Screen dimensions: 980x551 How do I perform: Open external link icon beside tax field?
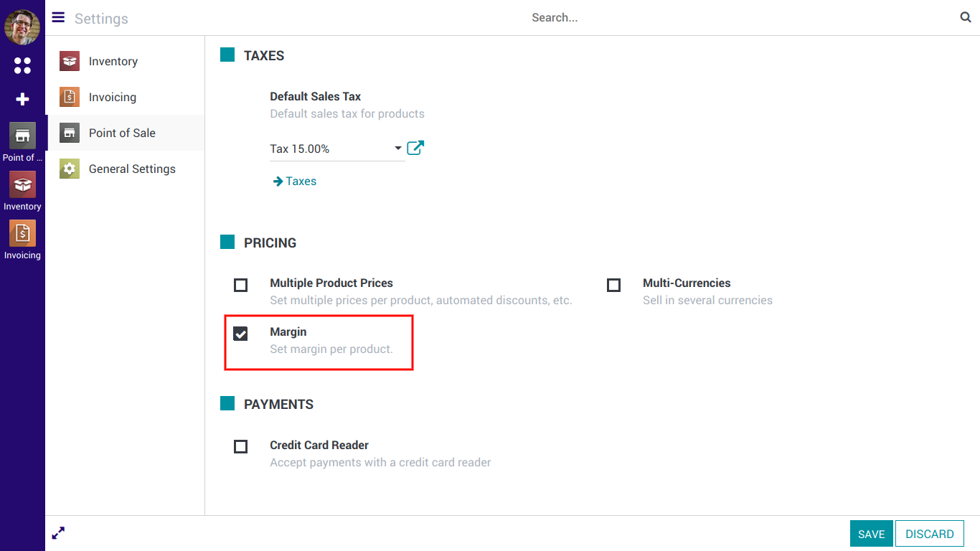coord(415,149)
